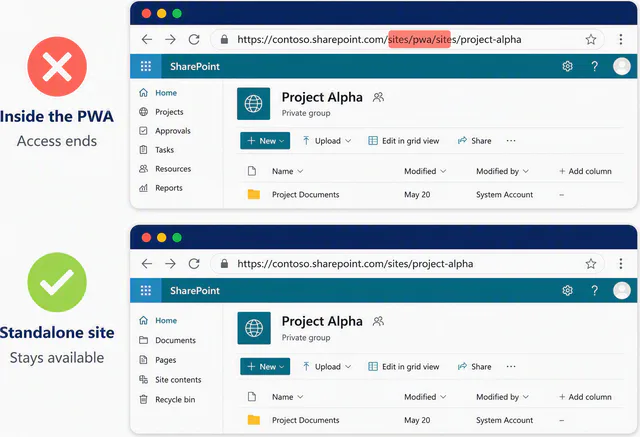
Task: Click help question mark in PWA window
Action: [x=595, y=66]
